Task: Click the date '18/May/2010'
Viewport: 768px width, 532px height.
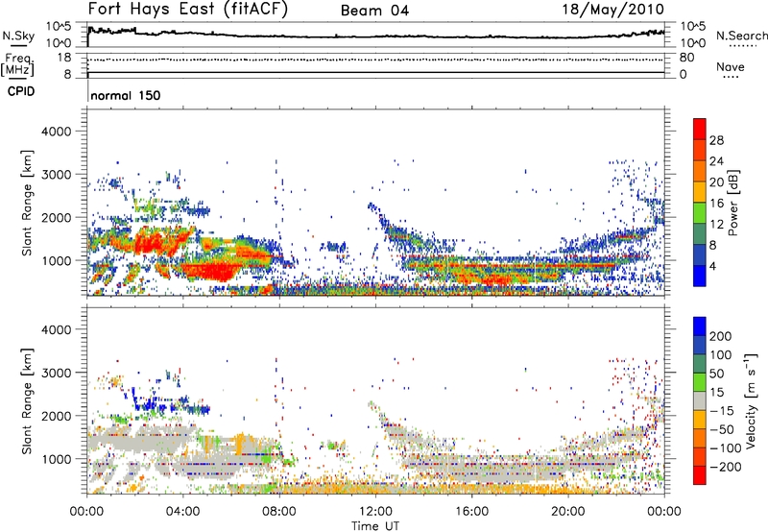Action: point(612,10)
